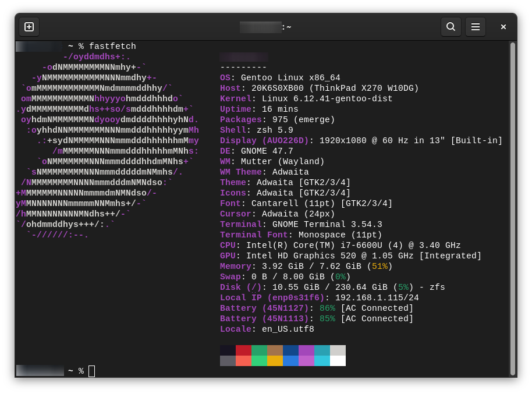Click the Memory 51% value
532x394 pixels.
(380, 267)
